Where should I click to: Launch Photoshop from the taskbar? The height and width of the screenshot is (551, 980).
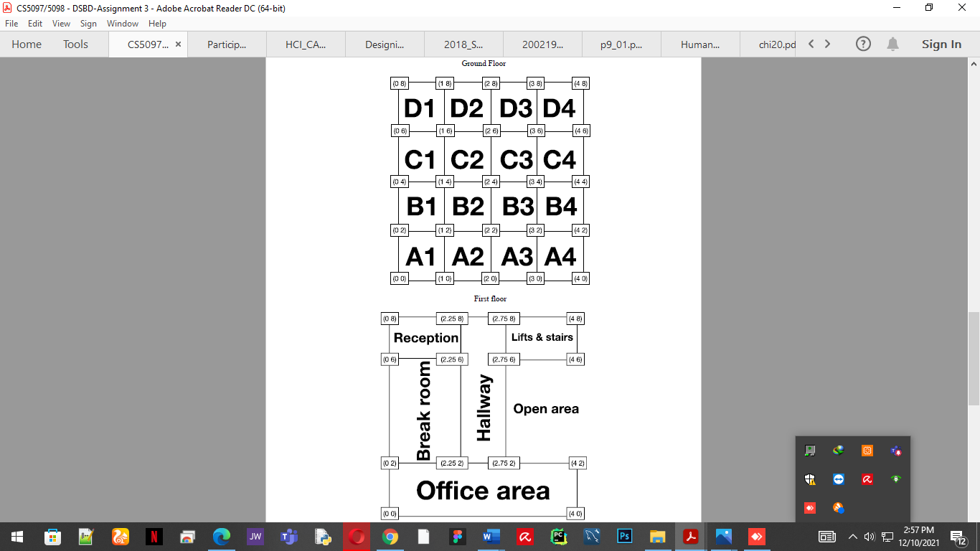pos(624,537)
